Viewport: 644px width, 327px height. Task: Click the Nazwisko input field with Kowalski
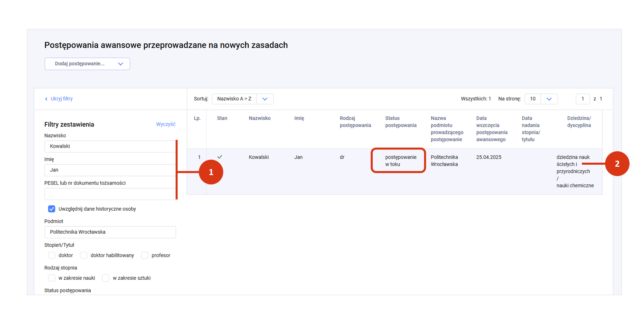tap(110, 147)
